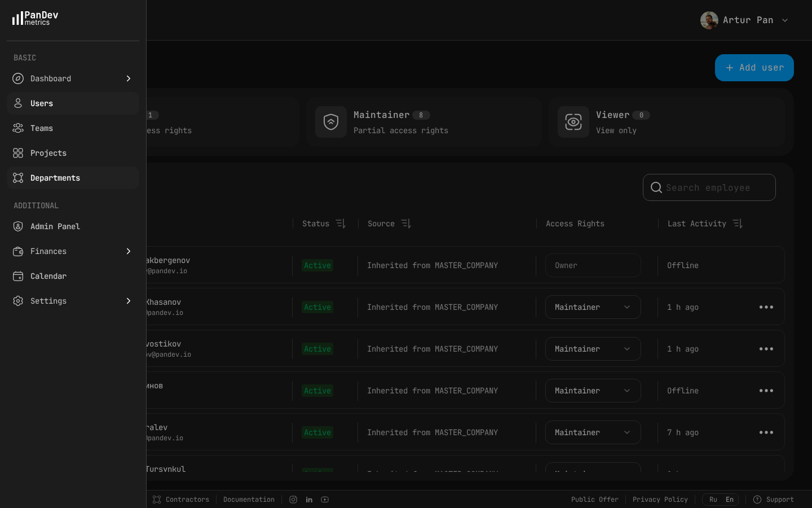This screenshot has height=508, width=812.
Task: Toggle sort on the Status column
Action: 341,224
